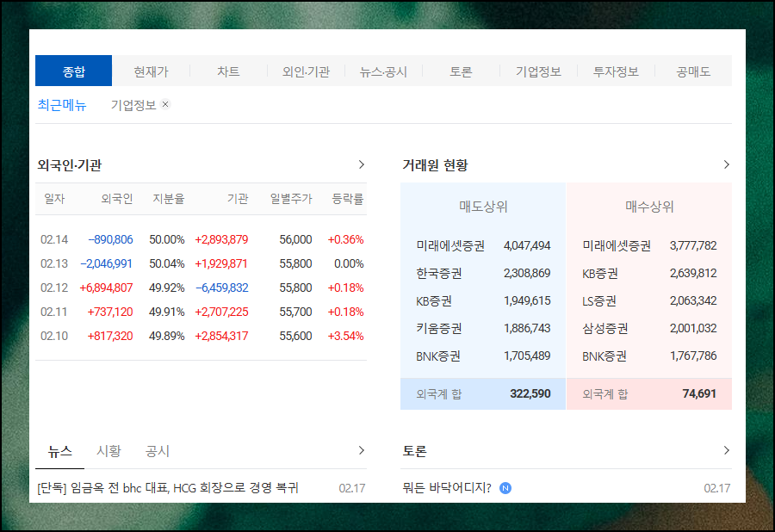Viewport: 775px width, 532px height.
Task: Switch to the 시황 sub-tab
Action: tap(108, 451)
